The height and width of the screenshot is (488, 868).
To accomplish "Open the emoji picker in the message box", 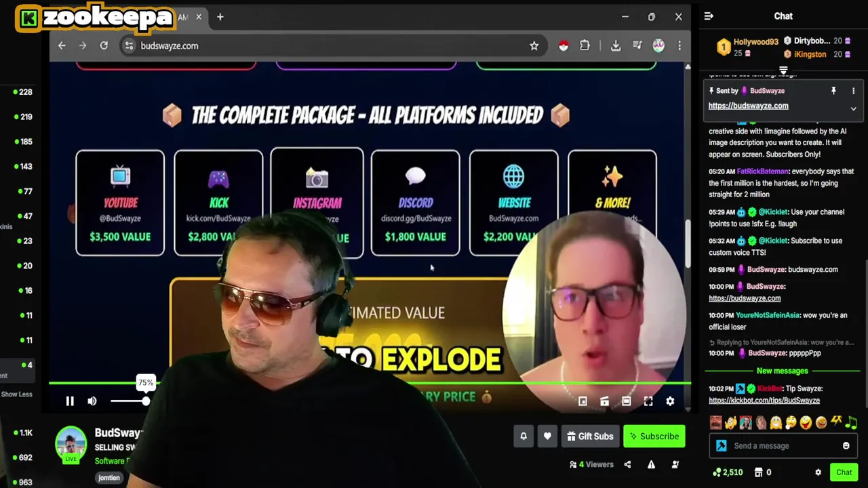I will point(846,445).
